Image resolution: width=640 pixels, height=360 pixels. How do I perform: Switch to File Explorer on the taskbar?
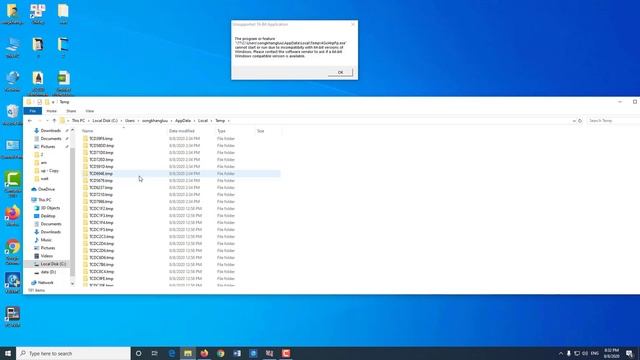click(x=188, y=353)
